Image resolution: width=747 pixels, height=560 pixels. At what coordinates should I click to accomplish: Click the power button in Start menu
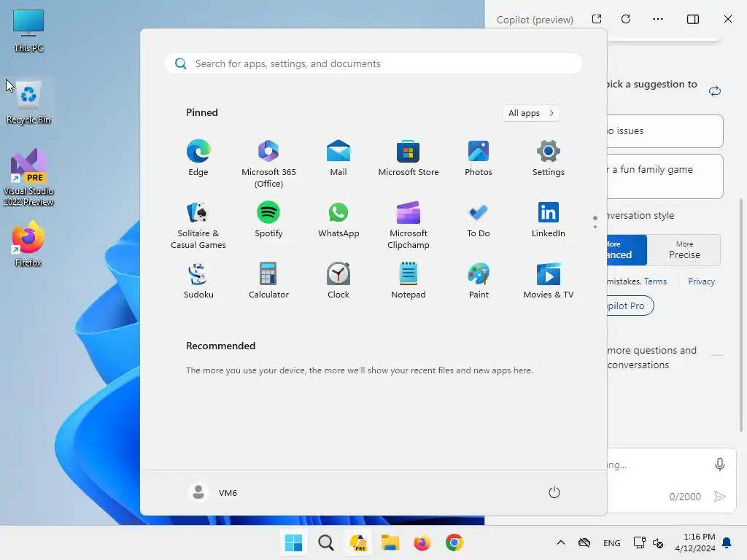(554, 492)
